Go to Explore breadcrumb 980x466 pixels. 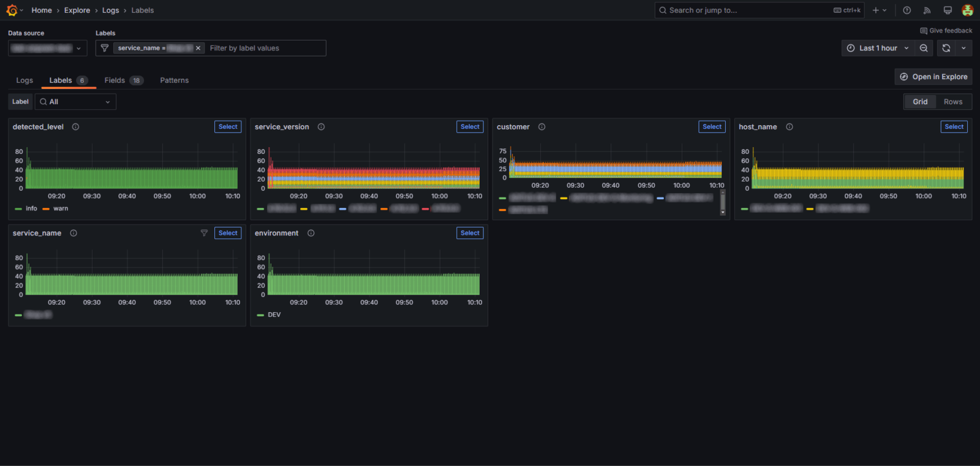pos(77,10)
